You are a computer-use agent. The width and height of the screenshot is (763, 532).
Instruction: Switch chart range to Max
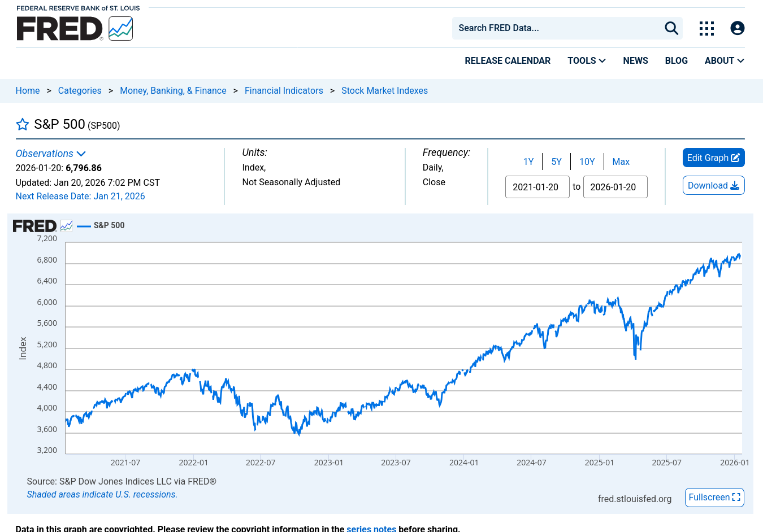tap(621, 162)
